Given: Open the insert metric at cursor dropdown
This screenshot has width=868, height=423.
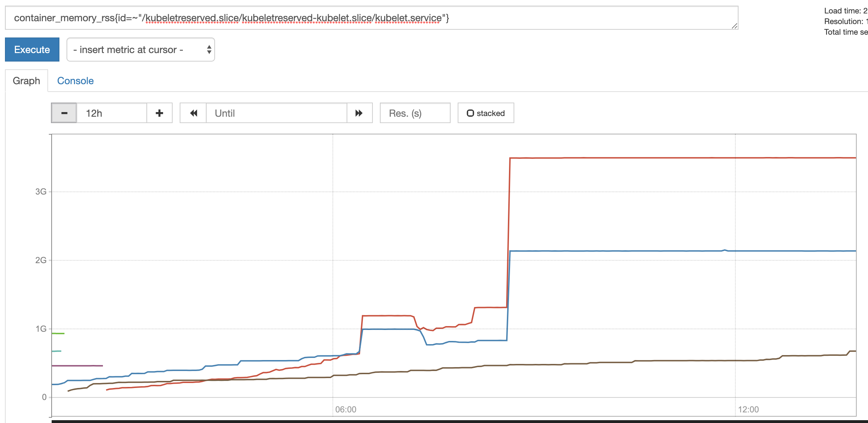Looking at the screenshot, I should (x=141, y=50).
